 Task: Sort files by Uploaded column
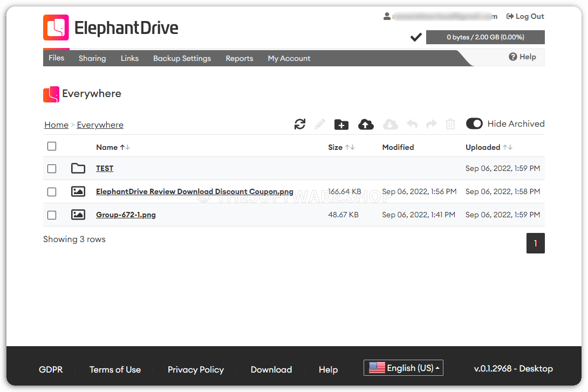489,147
